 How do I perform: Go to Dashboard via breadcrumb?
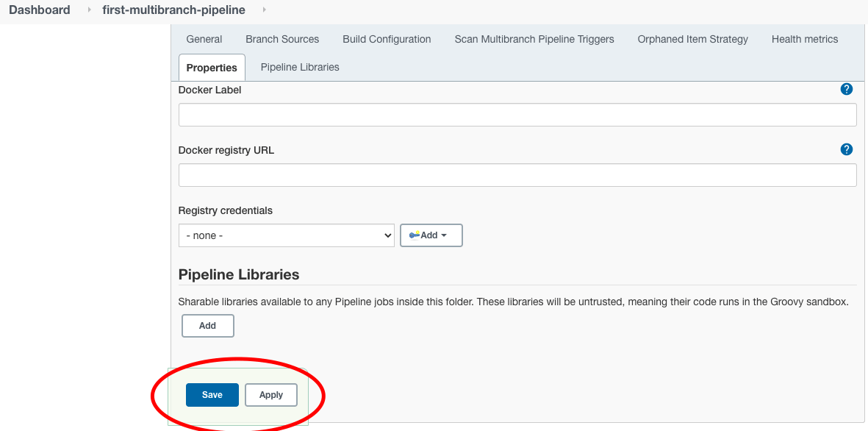[40, 10]
